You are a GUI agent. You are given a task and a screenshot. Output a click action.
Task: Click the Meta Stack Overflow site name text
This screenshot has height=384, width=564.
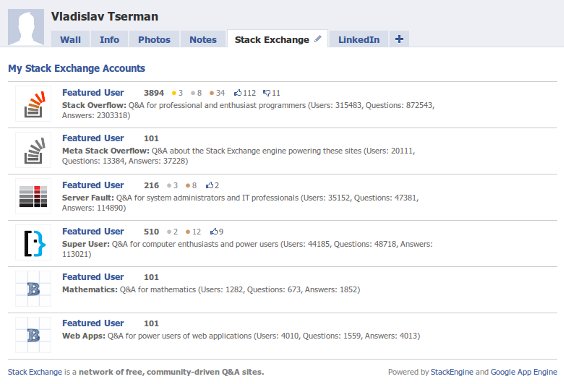(106, 151)
